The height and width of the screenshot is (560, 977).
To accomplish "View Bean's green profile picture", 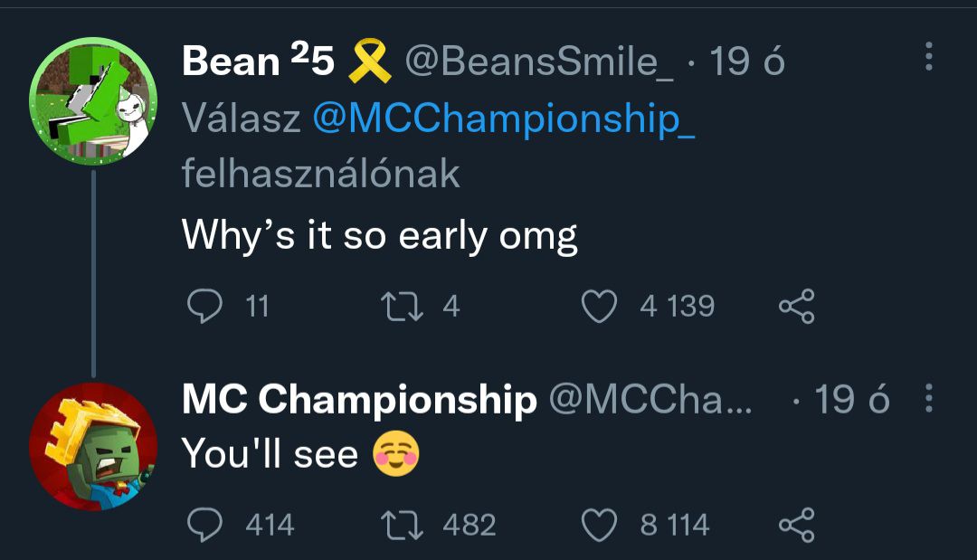I will point(93,101).
